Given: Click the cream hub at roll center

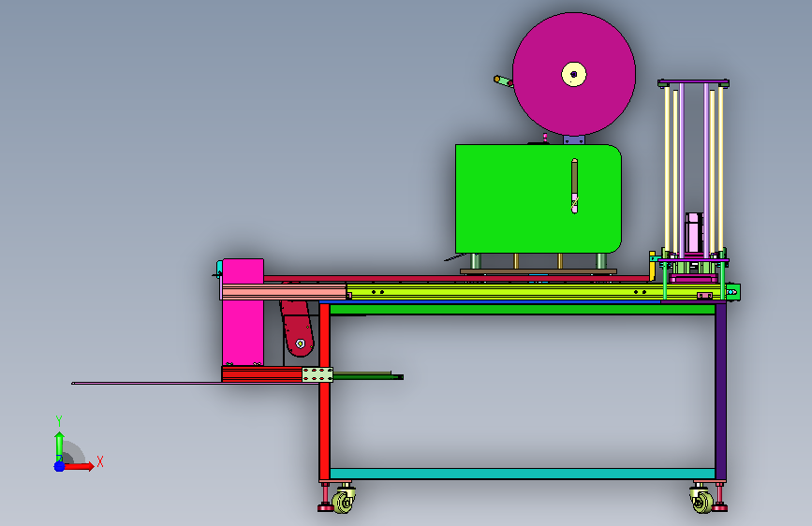Looking at the screenshot, I should pyautogui.click(x=574, y=74).
